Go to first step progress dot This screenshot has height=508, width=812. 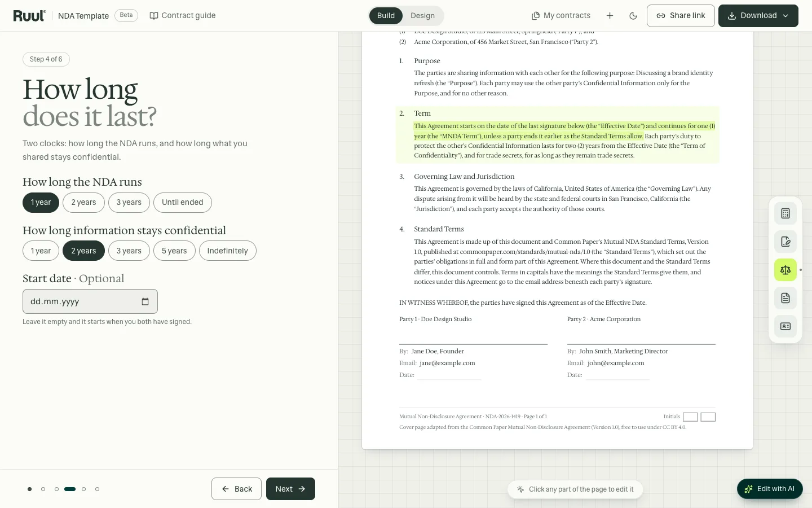point(29,489)
